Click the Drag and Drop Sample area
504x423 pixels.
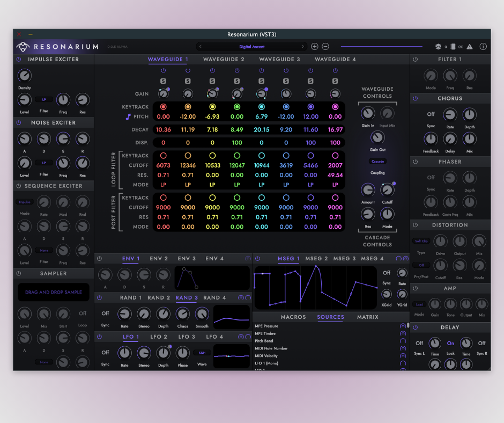tap(54, 292)
